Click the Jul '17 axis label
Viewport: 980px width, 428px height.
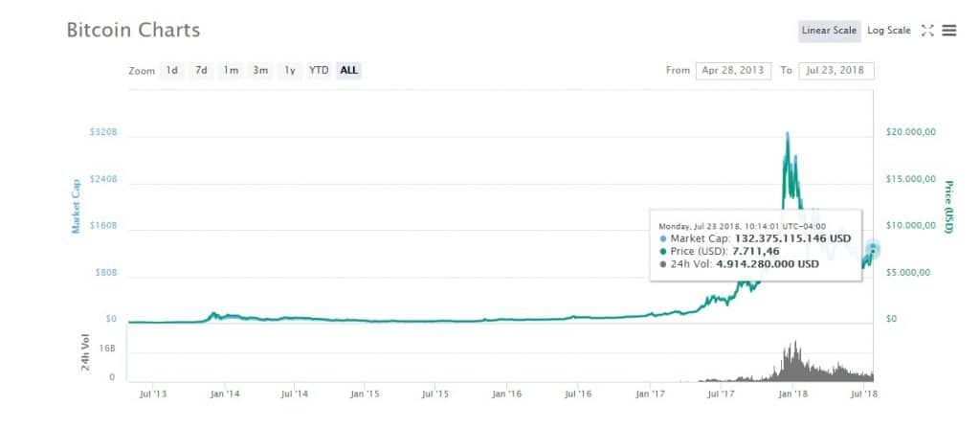(721, 394)
